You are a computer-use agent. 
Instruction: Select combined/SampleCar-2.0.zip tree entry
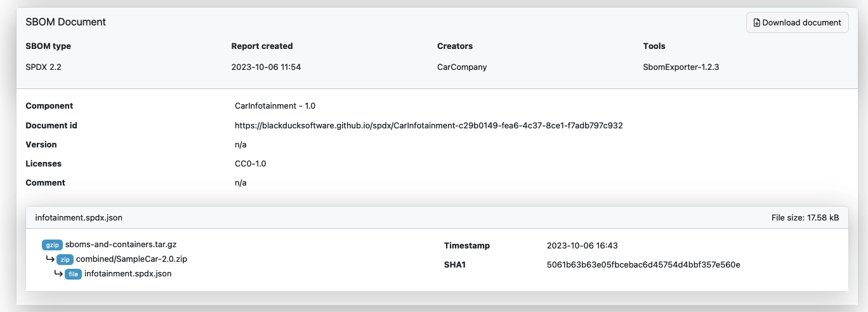click(x=131, y=259)
